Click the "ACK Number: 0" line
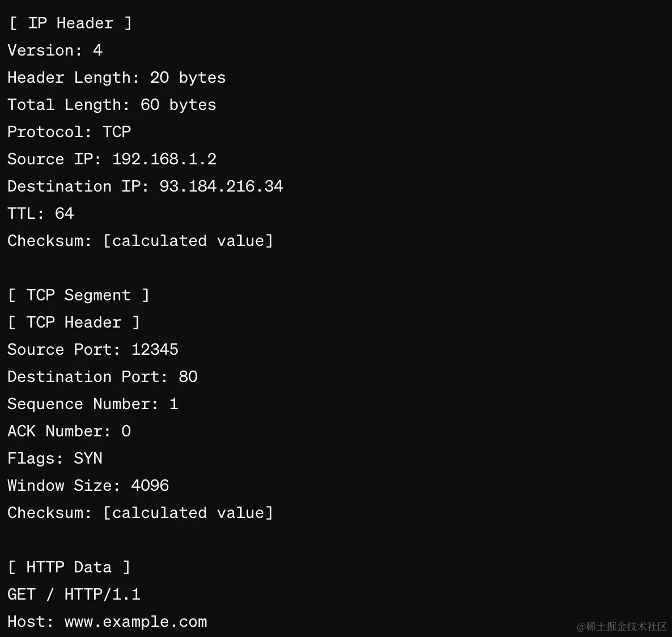The height and width of the screenshot is (637, 672). (69, 431)
